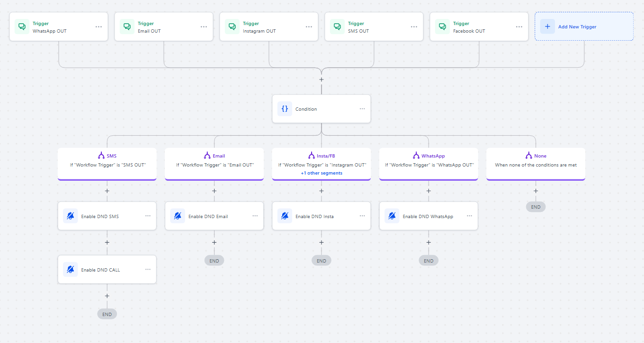
Task: Open options menu for Enable DND Email
Action: coord(255,216)
